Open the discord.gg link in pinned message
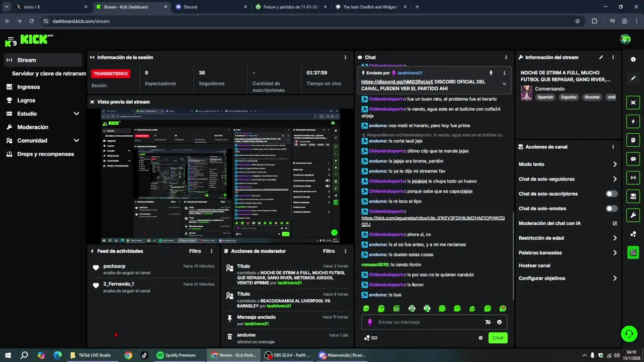The width and height of the screenshot is (644, 362). pos(396,81)
